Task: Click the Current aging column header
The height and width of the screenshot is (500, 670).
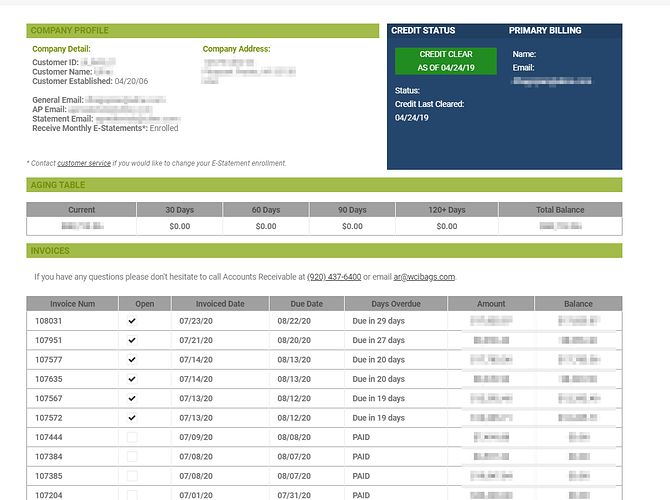Action: click(81, 210)
